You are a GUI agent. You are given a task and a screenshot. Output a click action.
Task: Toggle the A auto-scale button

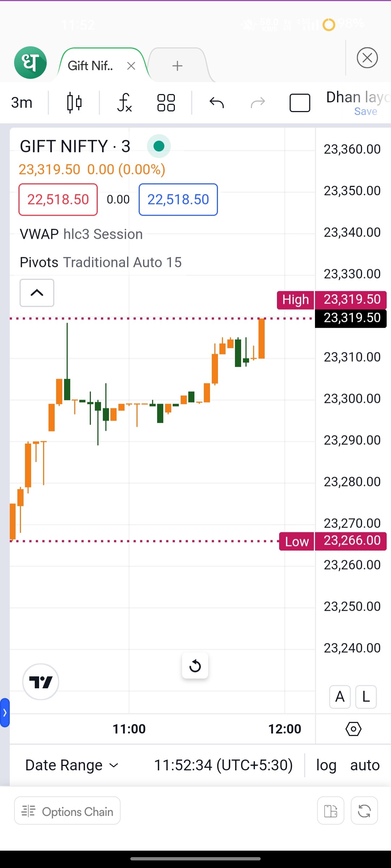coord(340,697)
